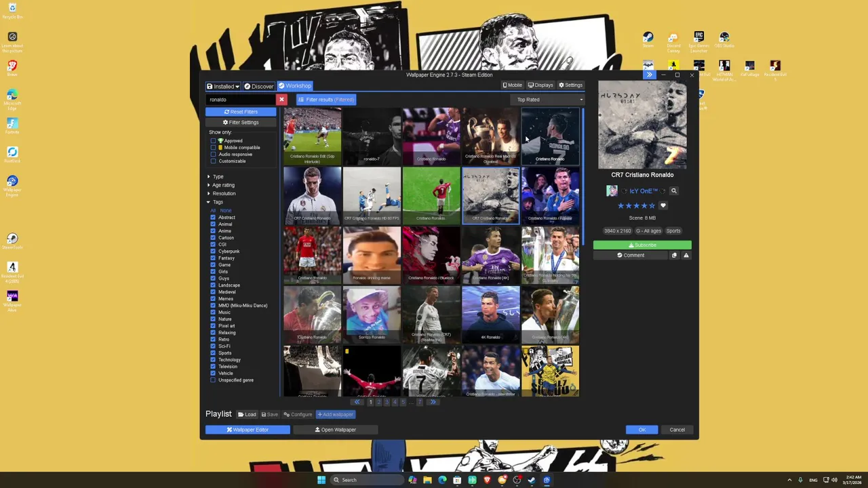Select the Ronaldo drinking meme thumbnail

372,255
